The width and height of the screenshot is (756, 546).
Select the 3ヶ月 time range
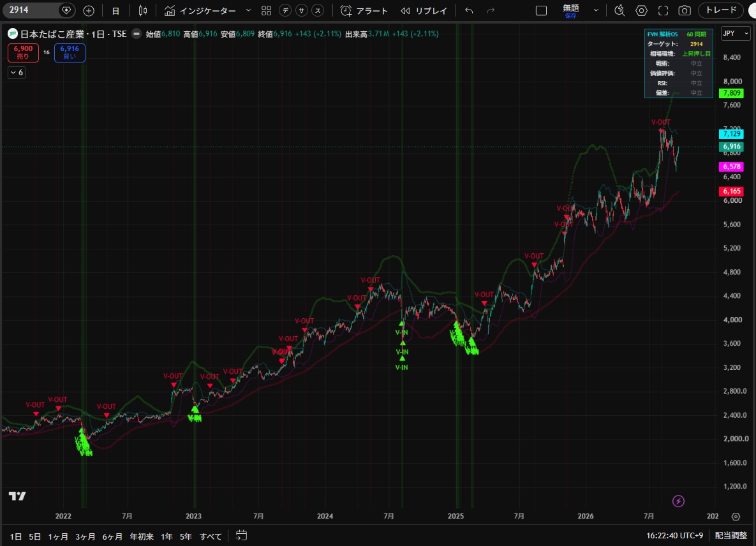point(85,536)
